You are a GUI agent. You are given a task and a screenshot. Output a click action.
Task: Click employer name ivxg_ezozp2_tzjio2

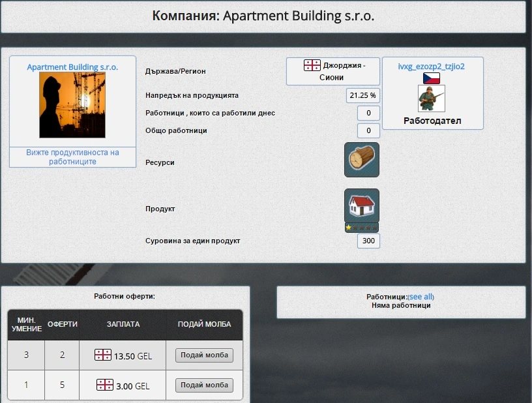pyautogui.click(x=432, y=65)
